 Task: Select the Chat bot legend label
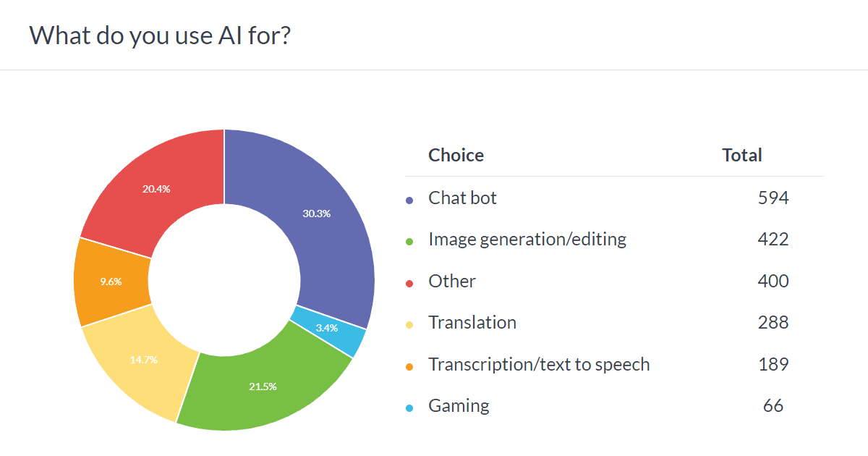(462, 198)
